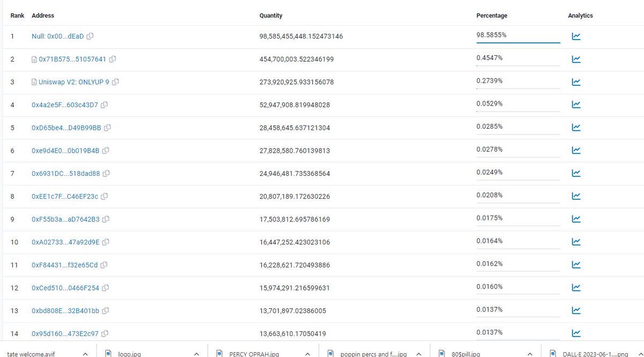Copy address 0x71B575...51057641
Screen dimensions: 644x357
coord(113,59)
